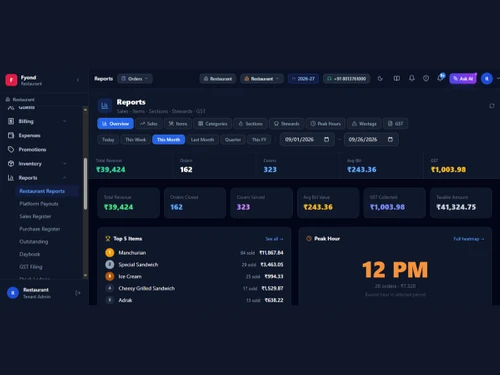500x375 pixels.
Task: Open the bell icon with the badge
Action: click(x=441, y=78)
